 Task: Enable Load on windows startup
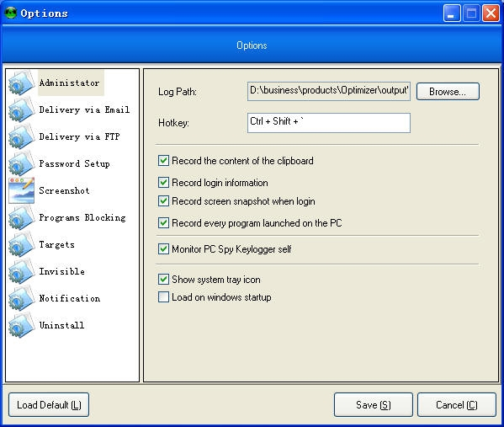click(x=163, y=297)
